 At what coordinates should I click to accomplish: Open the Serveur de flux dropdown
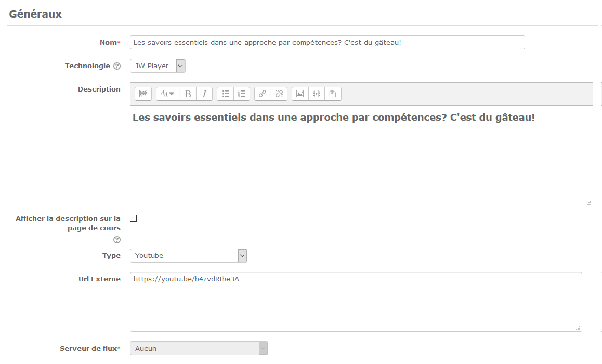(x=199, y=348)
